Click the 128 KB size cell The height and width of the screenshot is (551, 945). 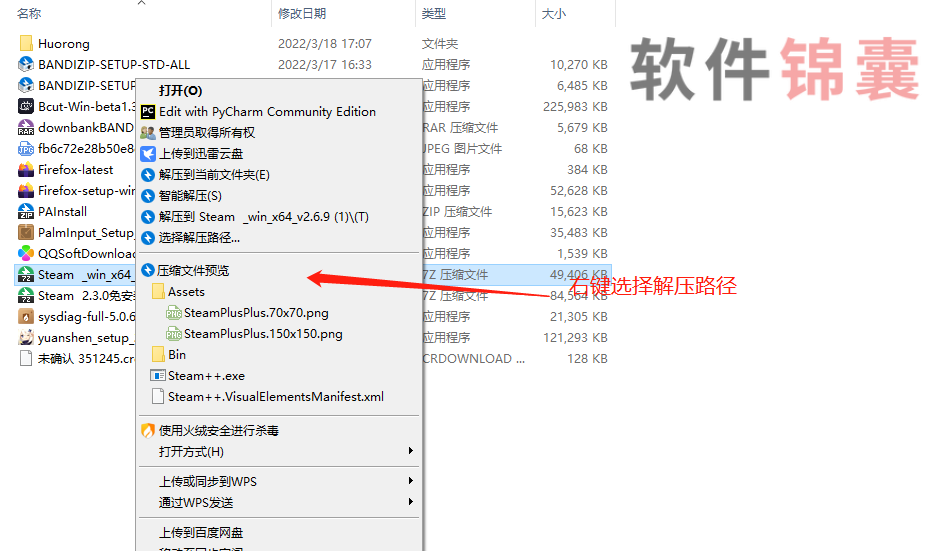tap(587, 359)
